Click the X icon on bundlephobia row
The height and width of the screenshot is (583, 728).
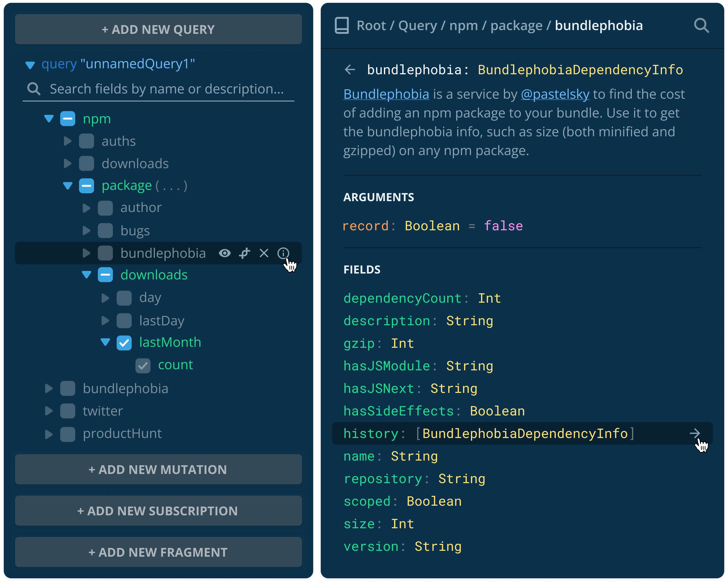pos(264,253)
